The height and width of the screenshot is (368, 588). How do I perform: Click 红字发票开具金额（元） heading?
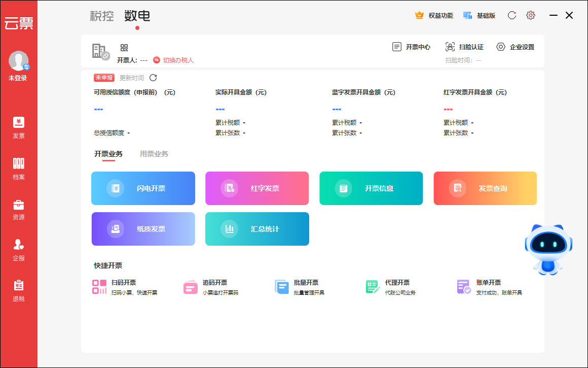475,92
